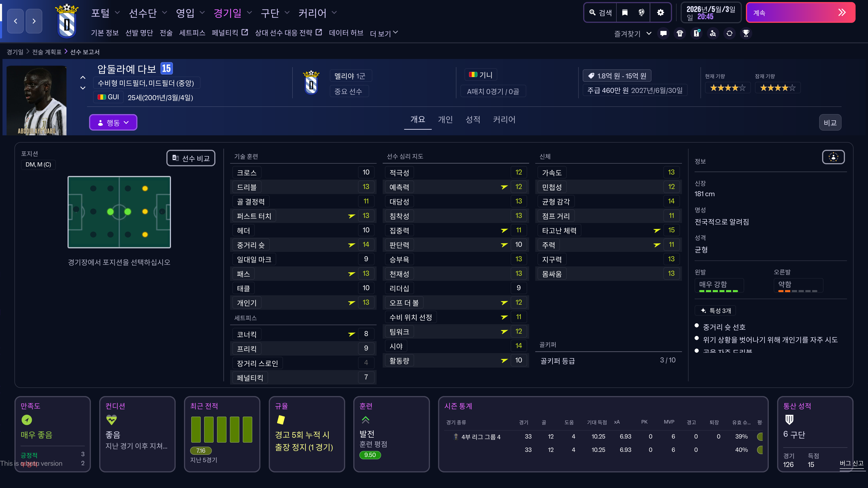Select the DM position dot on pitch
868x488 pixels.
point(110,212)
